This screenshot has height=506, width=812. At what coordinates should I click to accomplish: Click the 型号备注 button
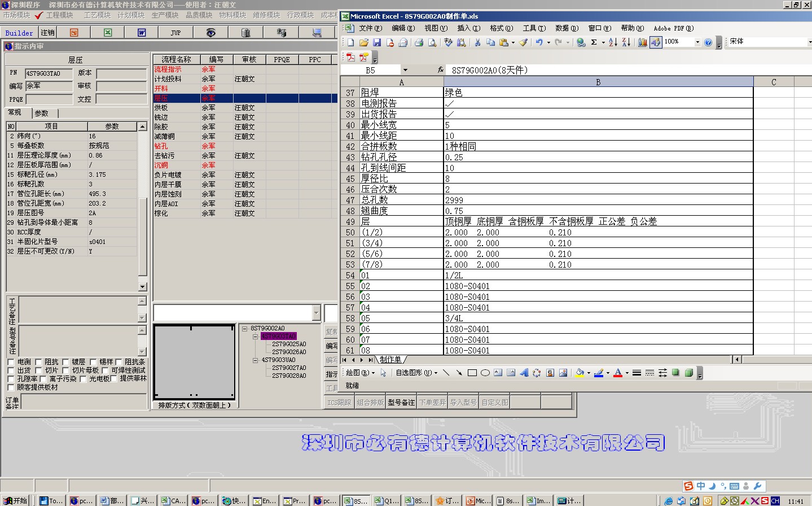pos(401,403)
